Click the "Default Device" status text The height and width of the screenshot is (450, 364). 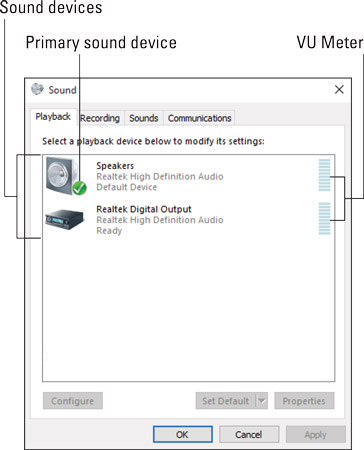pos(127,187)
